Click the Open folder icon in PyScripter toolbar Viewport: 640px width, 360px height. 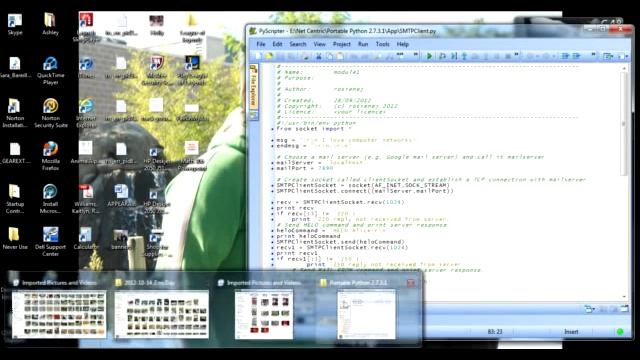(269, 56)
